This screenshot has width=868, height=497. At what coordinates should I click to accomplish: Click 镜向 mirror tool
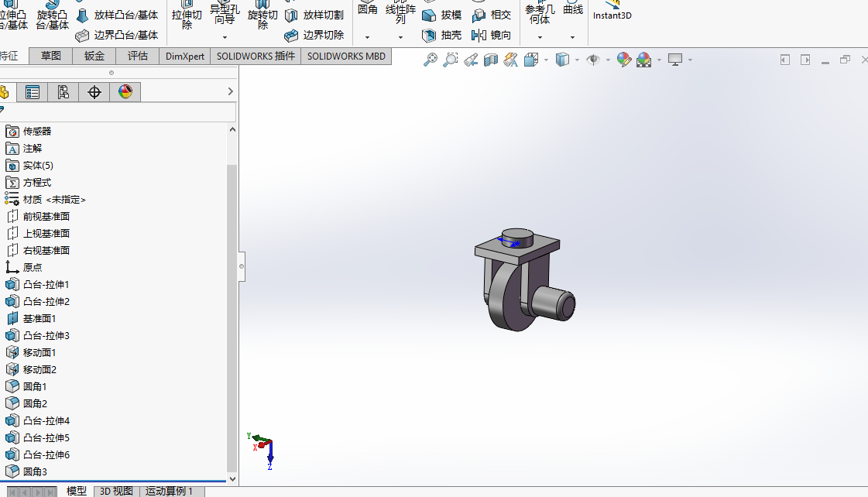coord(492,35)
